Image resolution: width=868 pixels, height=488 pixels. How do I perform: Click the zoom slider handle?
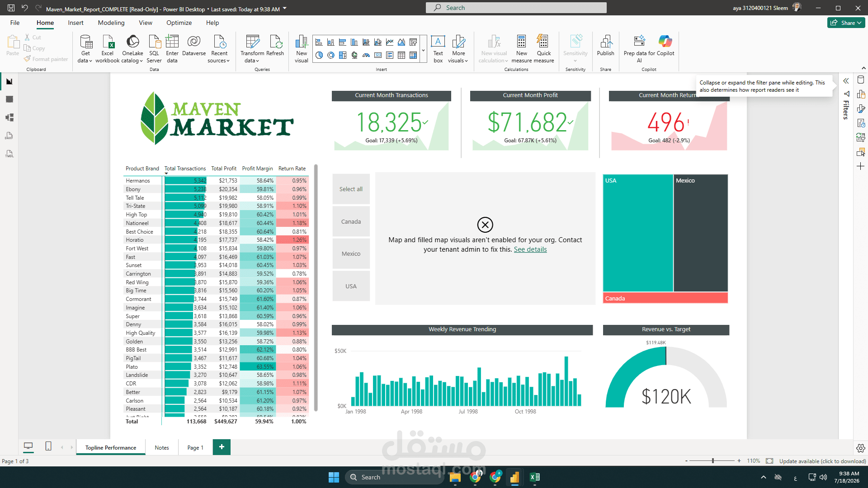[713, 461]
